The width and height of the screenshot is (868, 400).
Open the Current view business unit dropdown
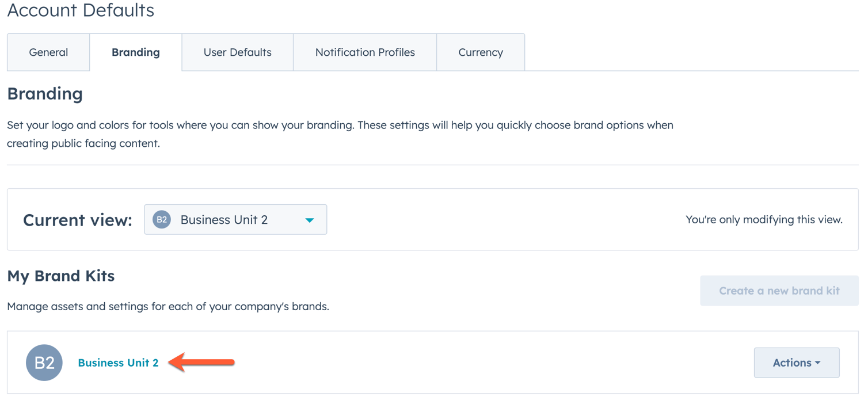point(235,219)
